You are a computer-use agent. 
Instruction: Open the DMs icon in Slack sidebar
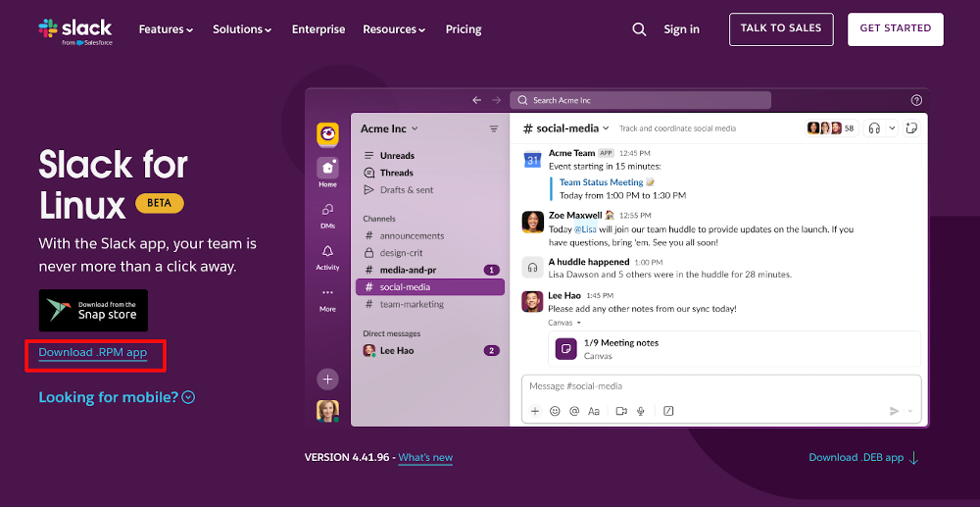(x=327, y=210)
